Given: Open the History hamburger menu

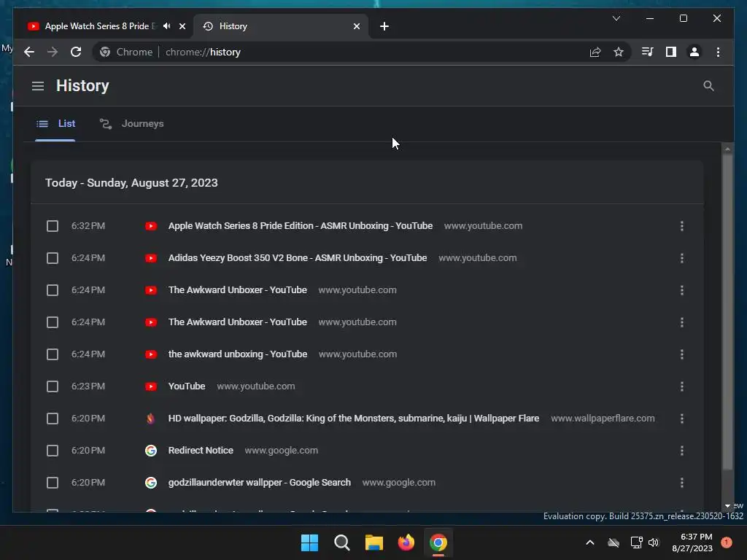Looking at the screenshot, I should (x=38, y=86).
